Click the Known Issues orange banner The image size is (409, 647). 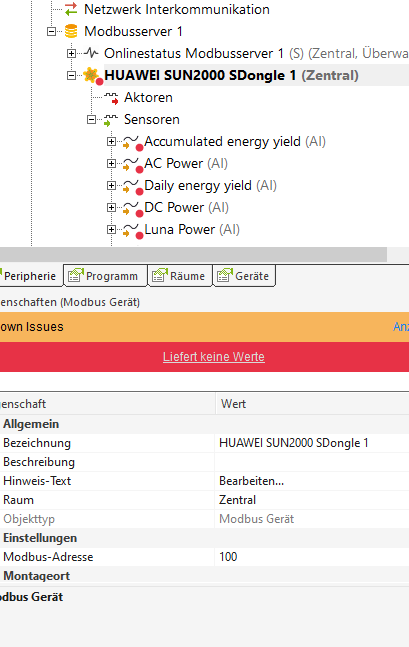click(x=204, y=327)
